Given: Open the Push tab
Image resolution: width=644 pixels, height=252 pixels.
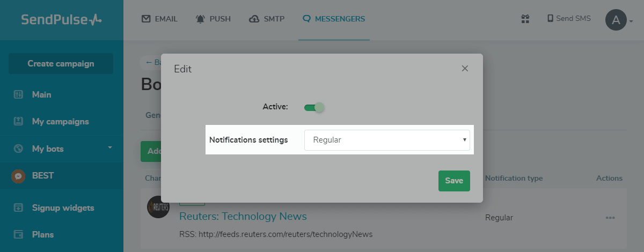Looking at the screenshot, I should pyautogui.click(x=214, y=19).
